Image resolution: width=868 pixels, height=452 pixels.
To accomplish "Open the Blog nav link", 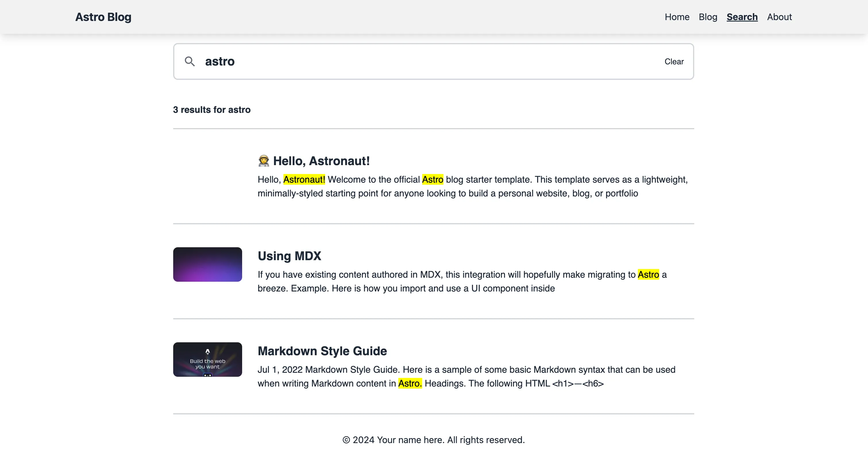I will click(708, 17).
